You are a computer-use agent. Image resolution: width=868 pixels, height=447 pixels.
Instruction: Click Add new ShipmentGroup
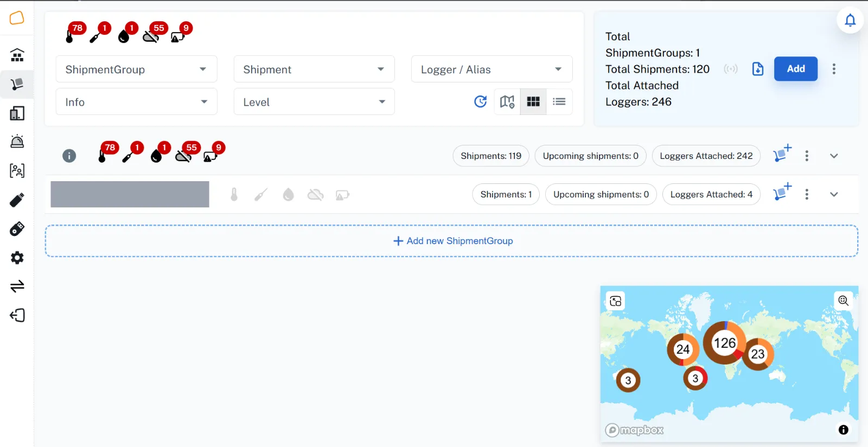451,241
